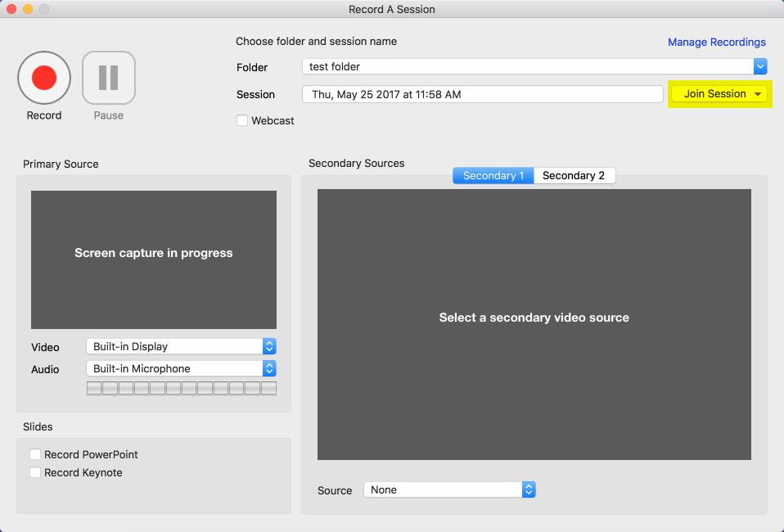Check Record Keynote
The height and width of the screenshot is (532, 784).
[x=35, y=472]
